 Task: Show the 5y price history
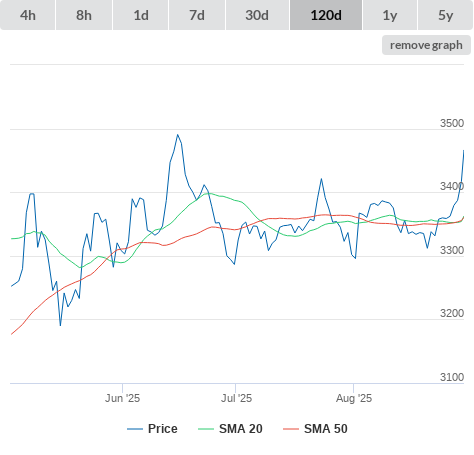[446, 15]
